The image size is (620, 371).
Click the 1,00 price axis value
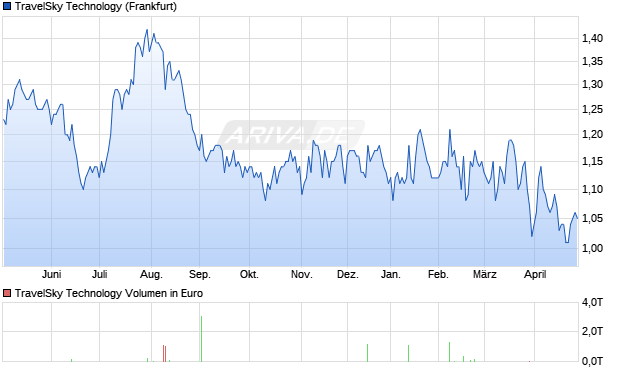pos(592,248)
